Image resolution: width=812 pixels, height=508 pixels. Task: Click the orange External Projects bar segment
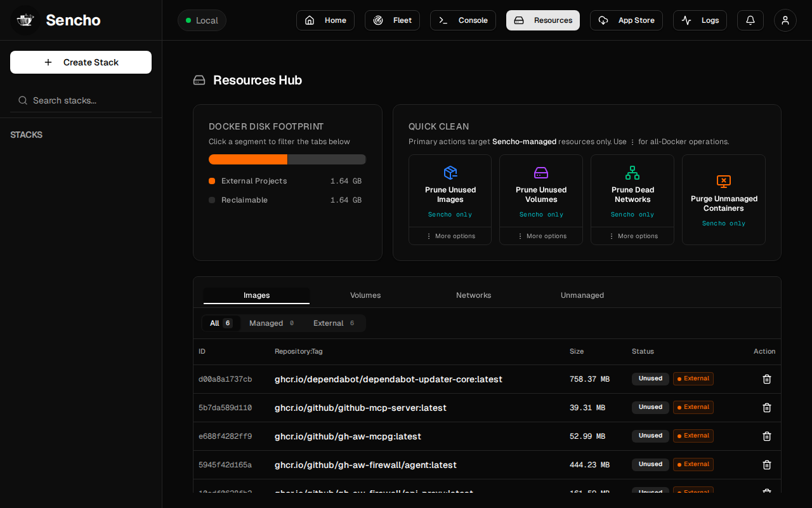[x=248, y=159]
